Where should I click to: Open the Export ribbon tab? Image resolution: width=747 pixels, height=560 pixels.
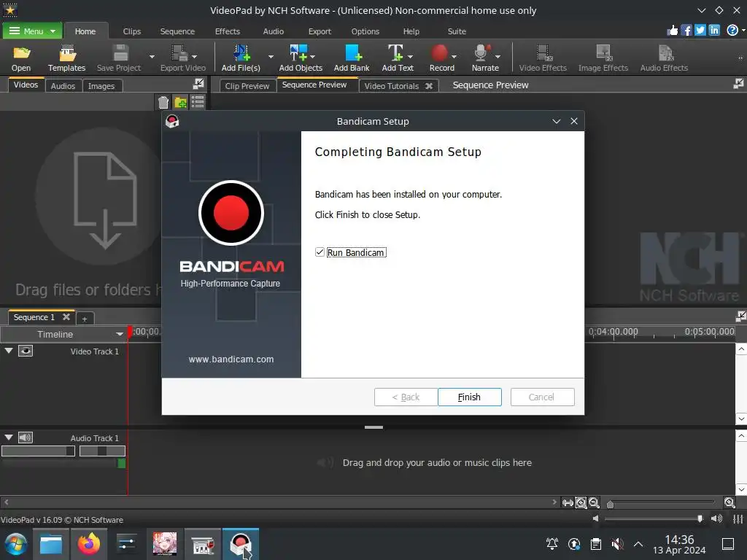tap(320, 31)
